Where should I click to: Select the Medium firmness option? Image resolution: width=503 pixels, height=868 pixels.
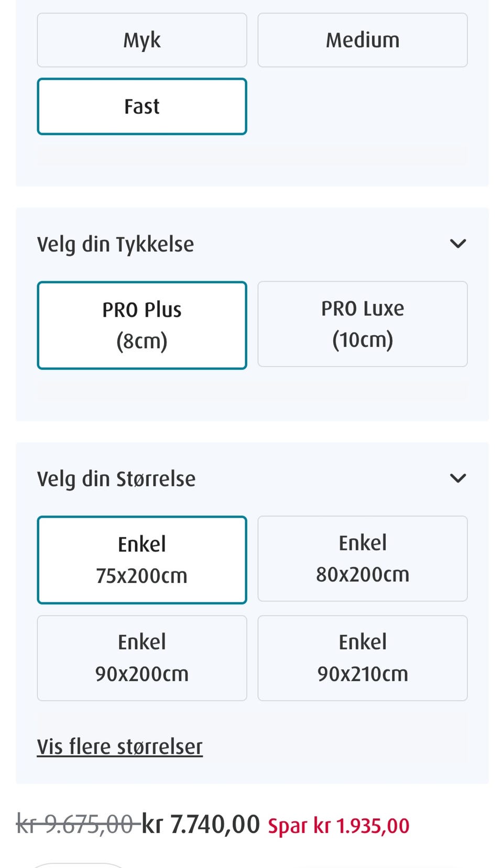(363, 40)
